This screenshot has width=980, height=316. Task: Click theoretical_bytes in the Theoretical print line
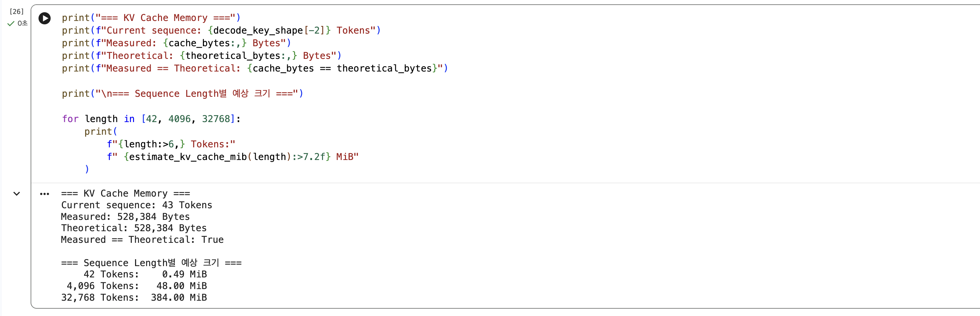point(233,56)
